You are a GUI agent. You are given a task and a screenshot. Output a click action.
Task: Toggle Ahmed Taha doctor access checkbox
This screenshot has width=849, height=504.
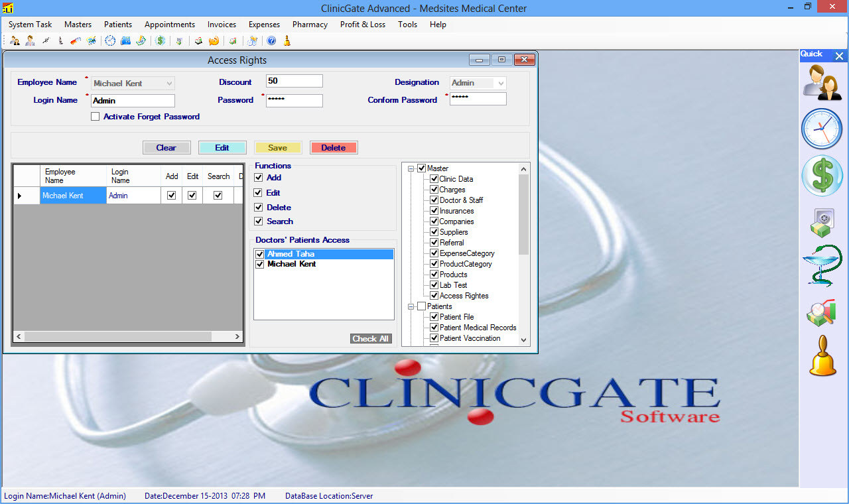click(x=260, y=254)
